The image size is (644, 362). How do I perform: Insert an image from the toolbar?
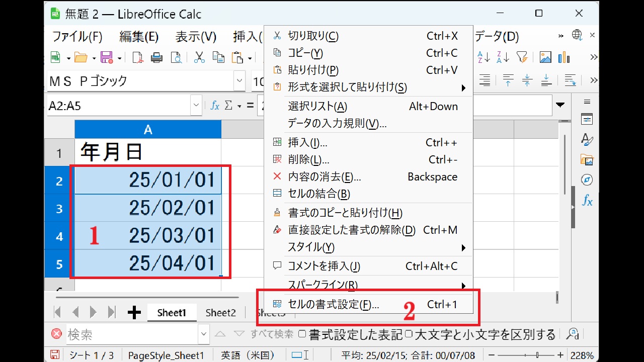tap(545, 57)
